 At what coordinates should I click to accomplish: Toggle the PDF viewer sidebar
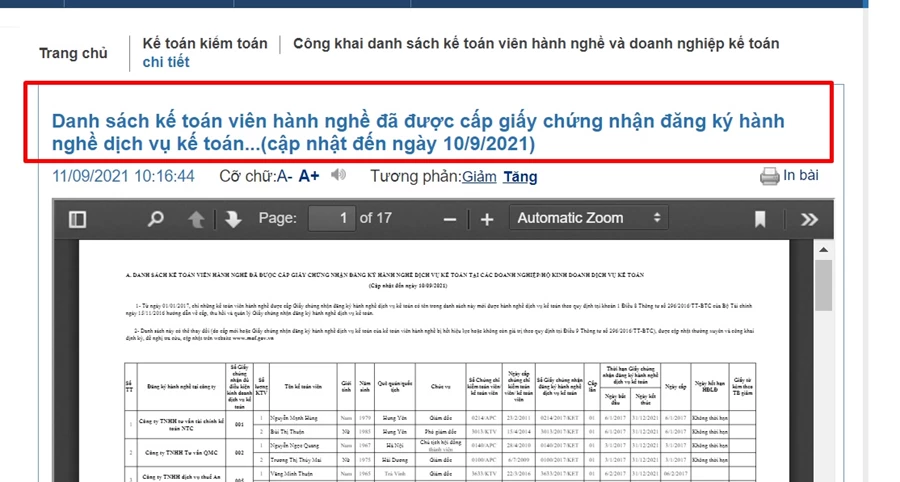coord(77,219)
